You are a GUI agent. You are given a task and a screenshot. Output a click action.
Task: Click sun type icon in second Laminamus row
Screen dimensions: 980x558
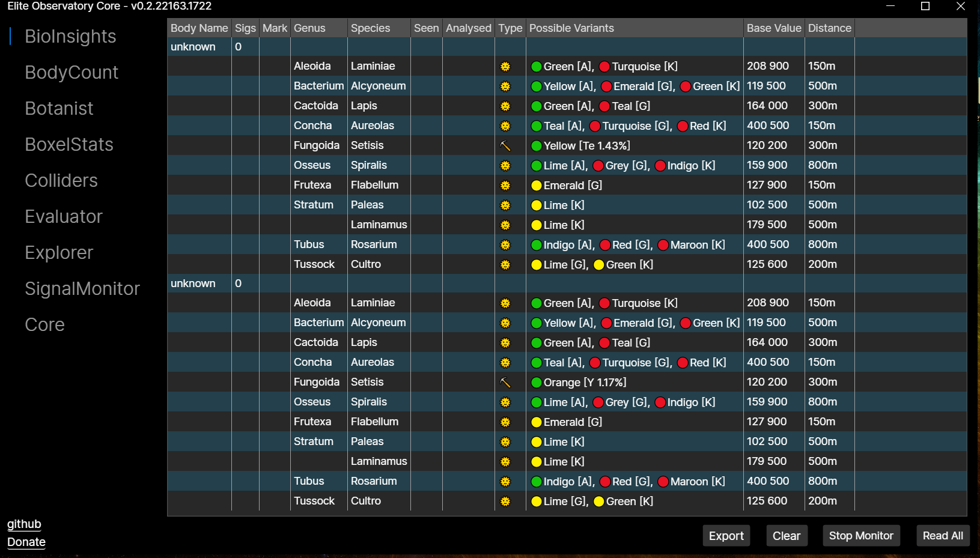tap(505, 462)
